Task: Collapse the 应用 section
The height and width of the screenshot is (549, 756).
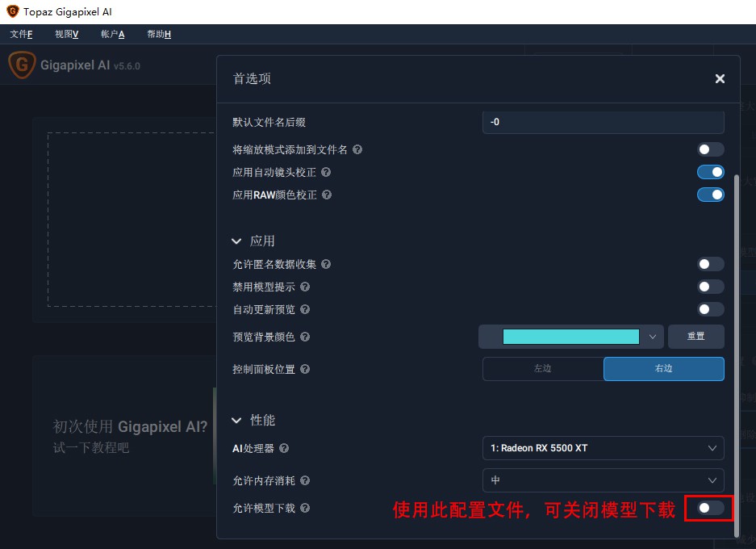Action: 236,241
